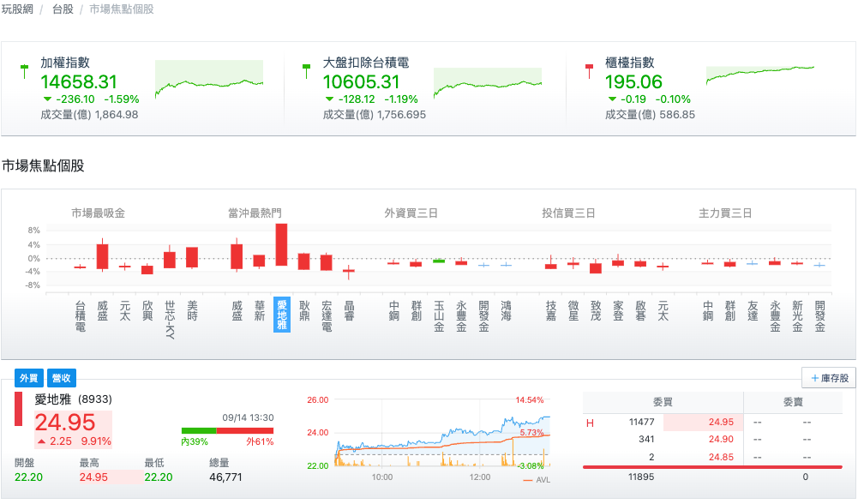
Task: Open the 玩股網 breadcrumb link
Action: [x=17, y=9]
